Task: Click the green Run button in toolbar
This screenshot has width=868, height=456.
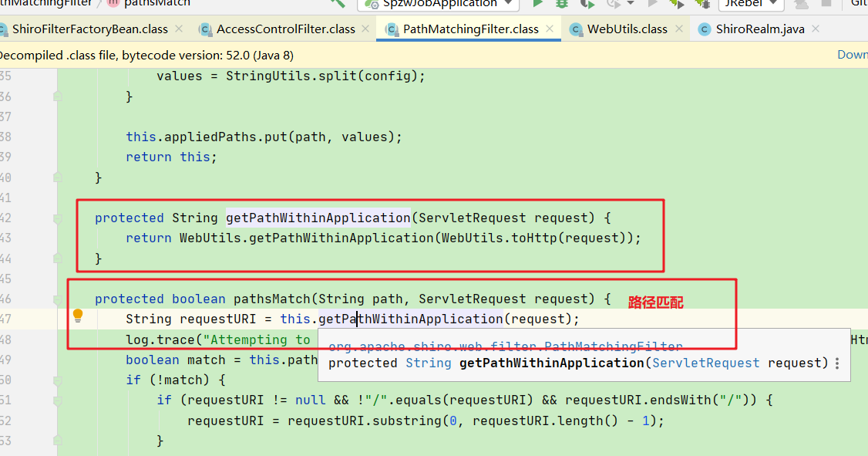Action: coord(537,3)
